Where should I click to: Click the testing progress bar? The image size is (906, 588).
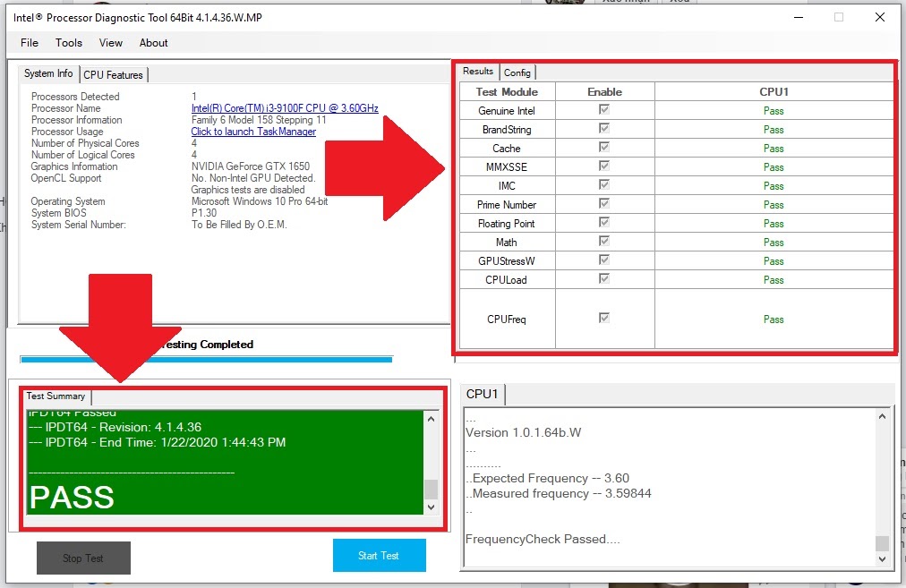tap(206, 359)
